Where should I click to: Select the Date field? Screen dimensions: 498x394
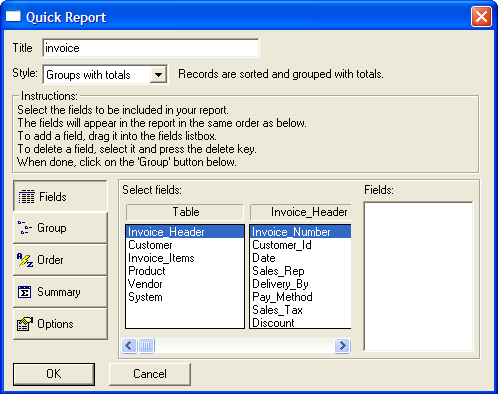click(x=301, y=258)
